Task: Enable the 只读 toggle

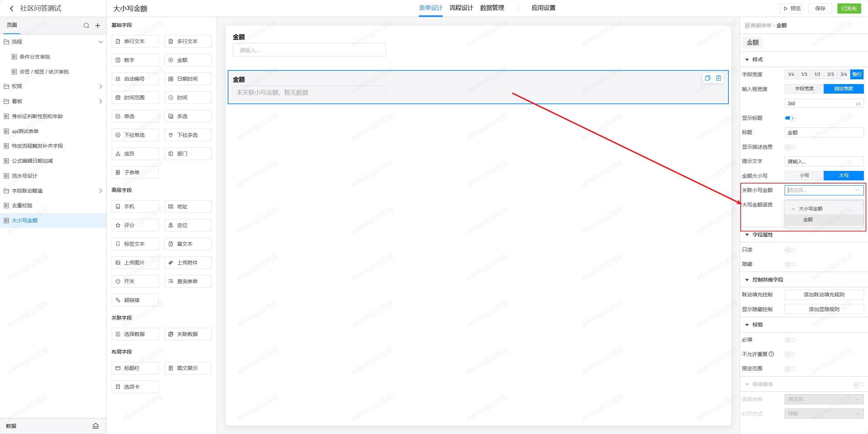Action: [790, 250]
